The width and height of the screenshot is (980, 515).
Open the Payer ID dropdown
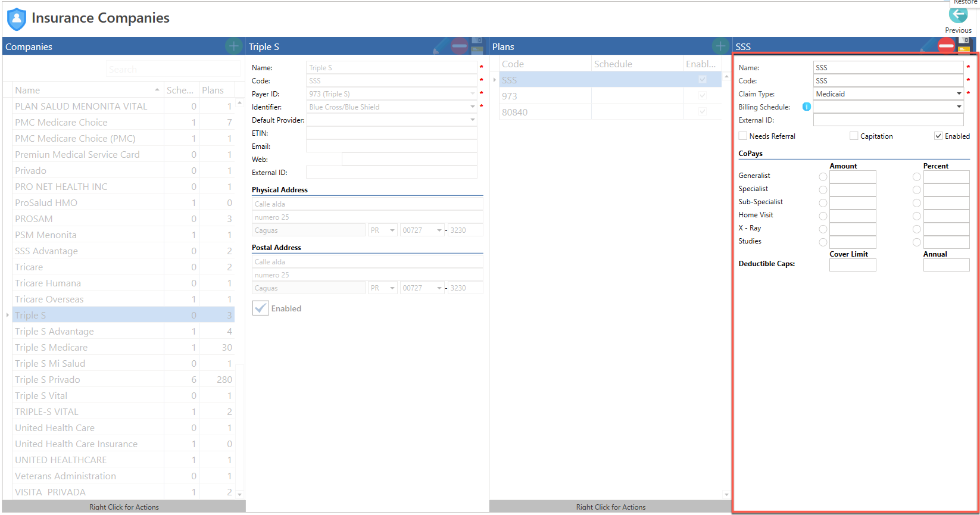pyautogui.click(x=473, y=93)
